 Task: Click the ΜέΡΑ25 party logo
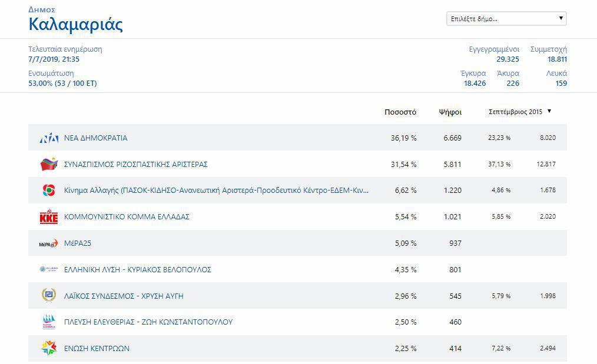[x=49, y=243]
